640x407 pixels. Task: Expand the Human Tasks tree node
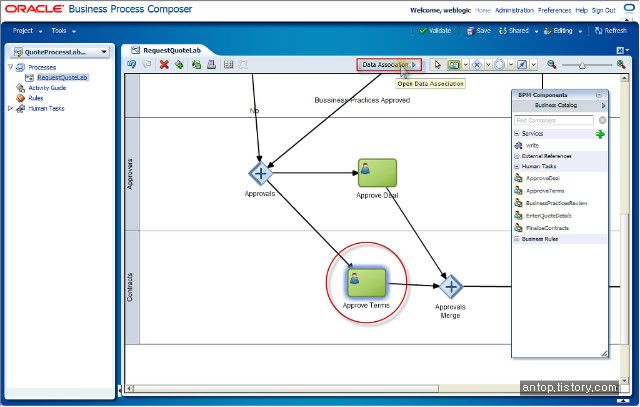11,109
